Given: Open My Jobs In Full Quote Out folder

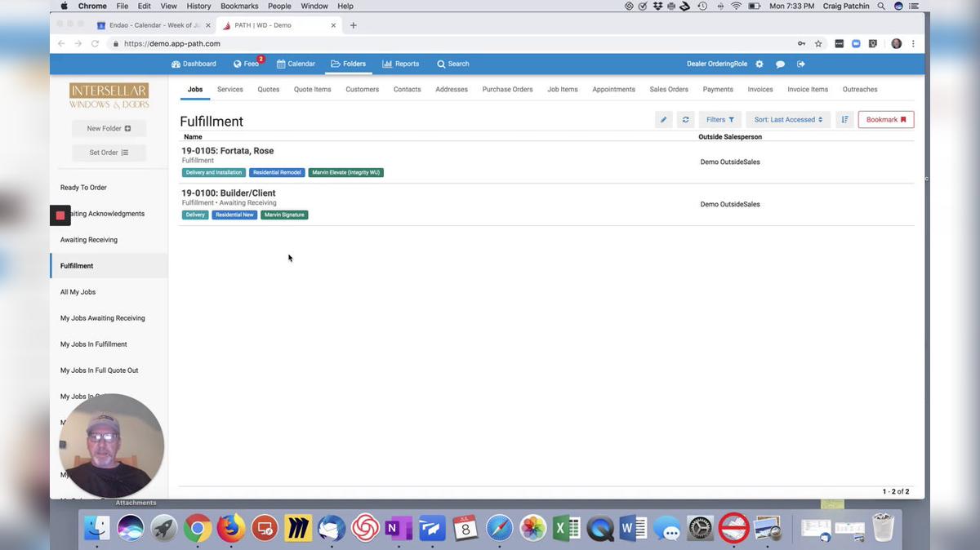Looking at the screenshot, I should [x=99, y=370].
